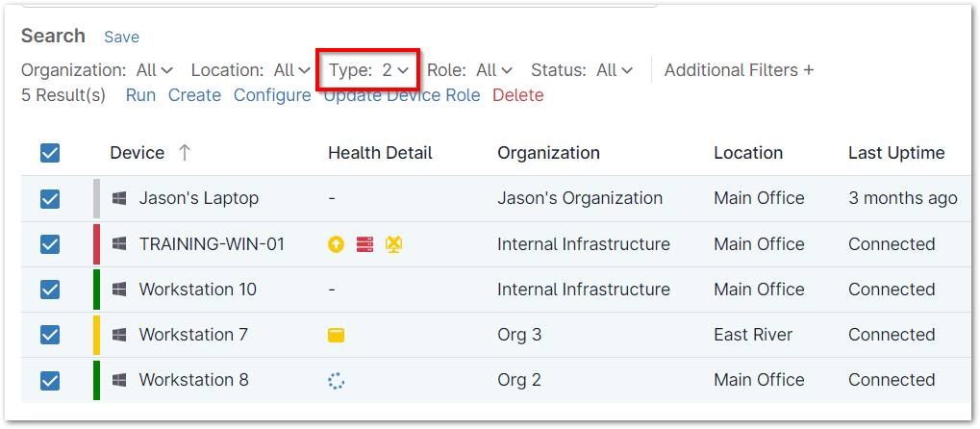Select the Run action

[140, 95]
